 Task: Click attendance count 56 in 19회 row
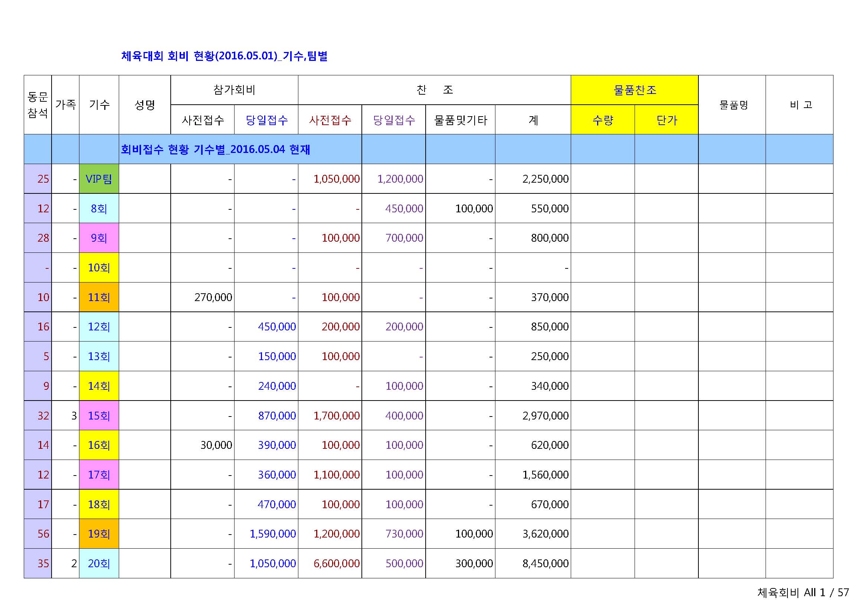[43, 534]
